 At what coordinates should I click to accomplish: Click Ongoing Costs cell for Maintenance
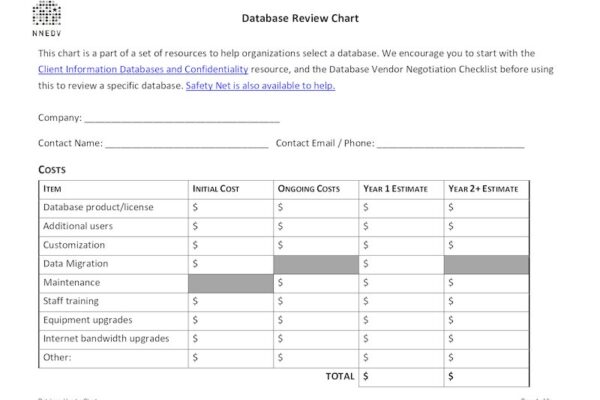click(315, 283)
